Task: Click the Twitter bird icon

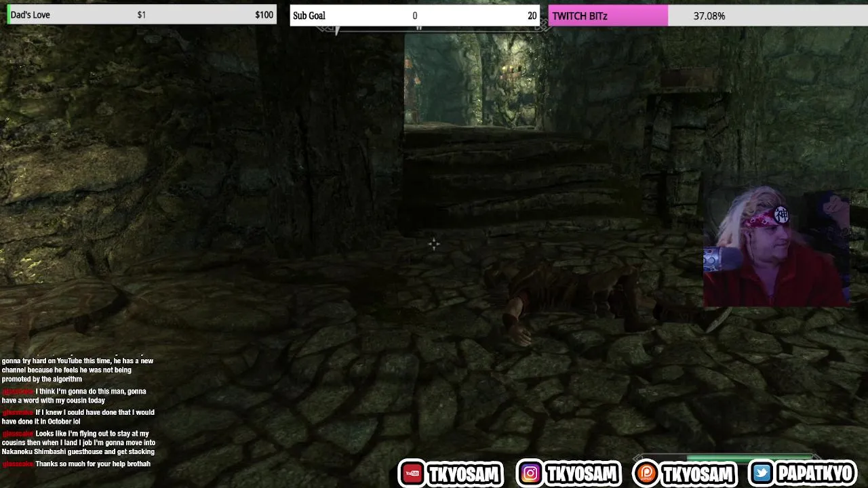Action: 762,473
